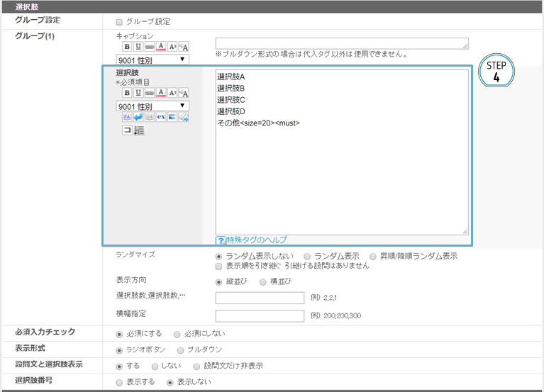Enable the グループ設定 checkbox
The width and height of the screenshot is (544, 392).
(x=119, y=21)
